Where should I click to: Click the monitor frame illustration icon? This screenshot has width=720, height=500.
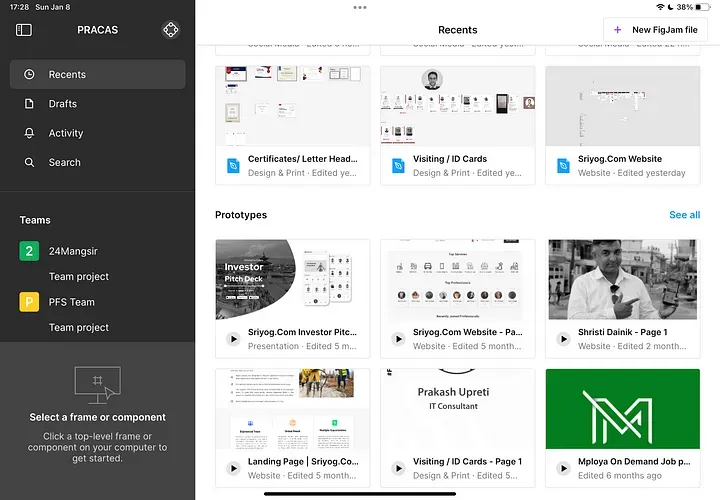[97, 385]
